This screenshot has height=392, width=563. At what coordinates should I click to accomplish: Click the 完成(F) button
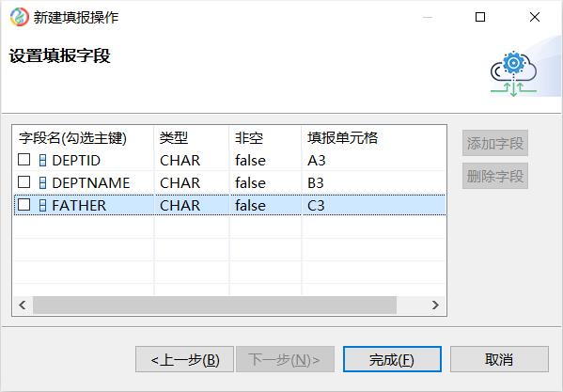point(392,359)
